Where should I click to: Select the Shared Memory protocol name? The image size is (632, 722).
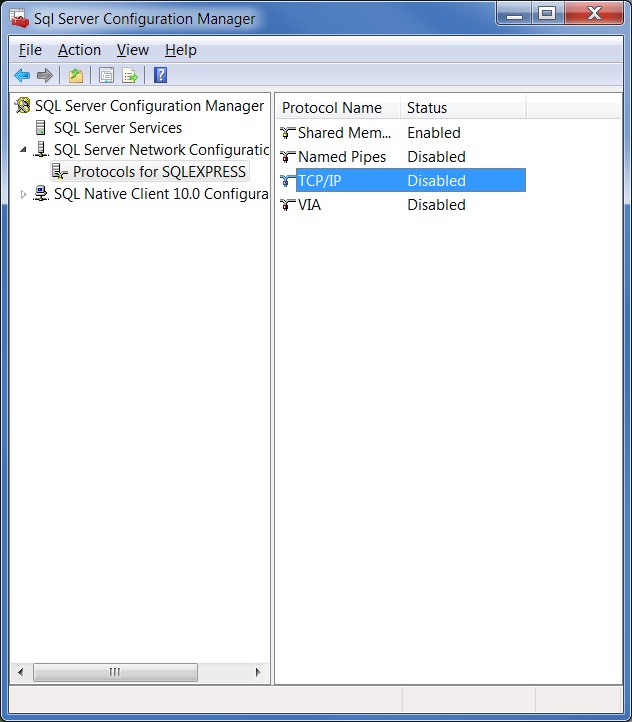click(344, 133)
